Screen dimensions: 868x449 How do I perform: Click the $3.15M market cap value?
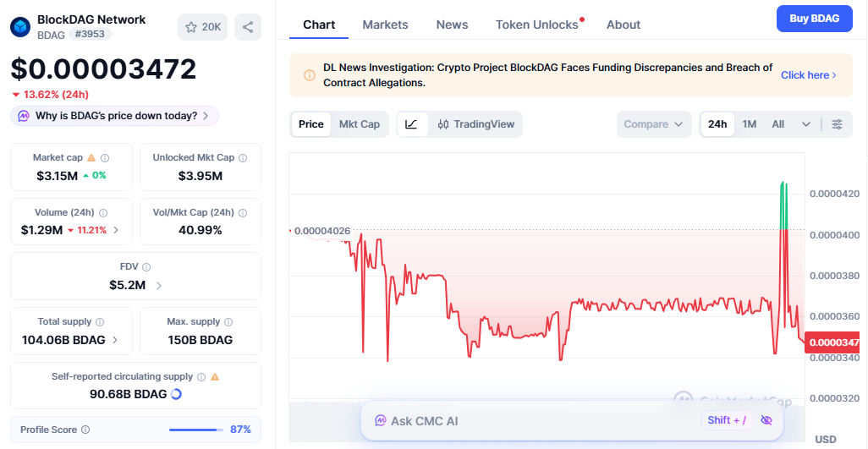[57, 177]
